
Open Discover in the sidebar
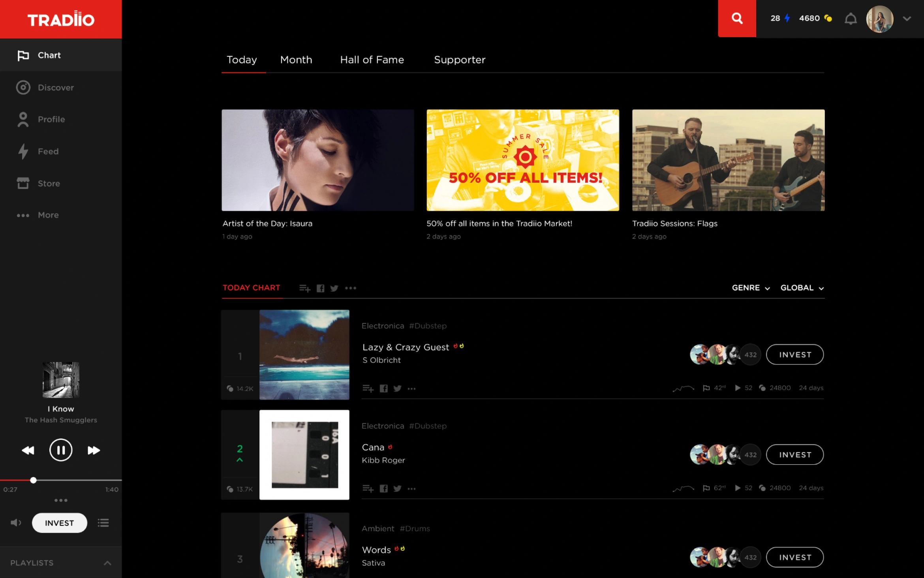pyautogui.click(x=55, y=87)
